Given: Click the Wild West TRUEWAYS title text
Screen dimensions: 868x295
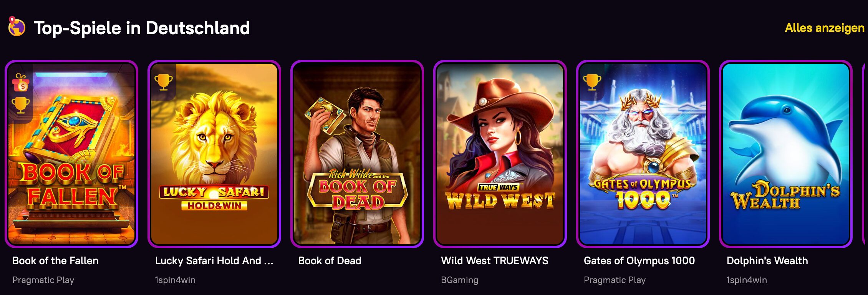Looking at the screenshot, I should [x=495, y=261].
